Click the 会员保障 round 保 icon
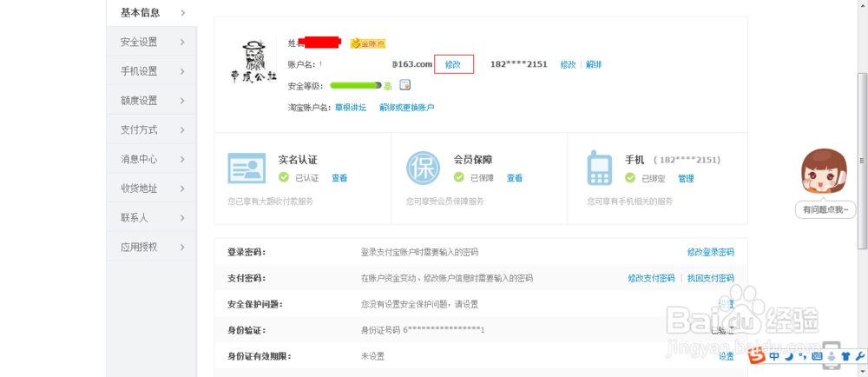This screenshot has width=868, height=377. coord(423,168)
